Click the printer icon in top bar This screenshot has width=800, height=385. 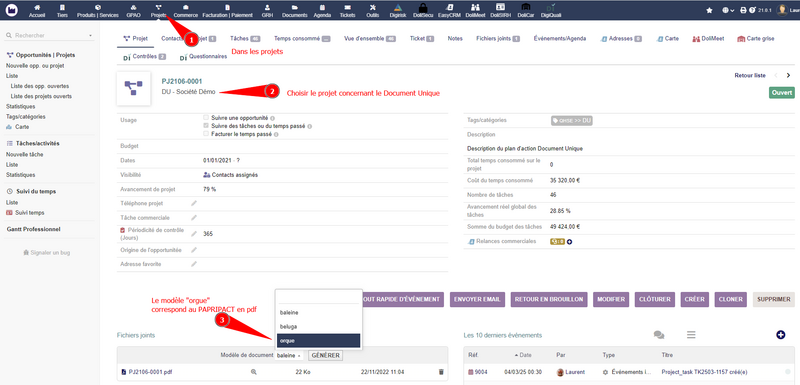[x=743, y=10]
